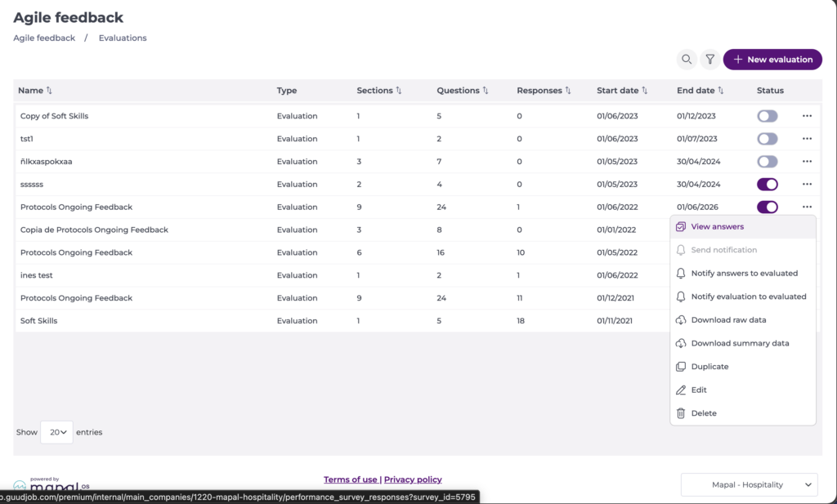Choose Edit from the menu

tap(742, 390)
